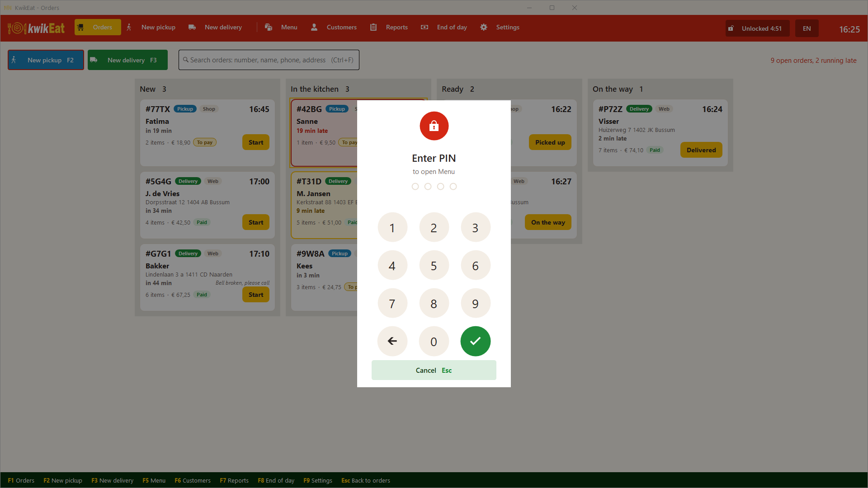This screenshot has width=868, height=488.
Task: Open New delivery from top navigation
Action: 216,27
